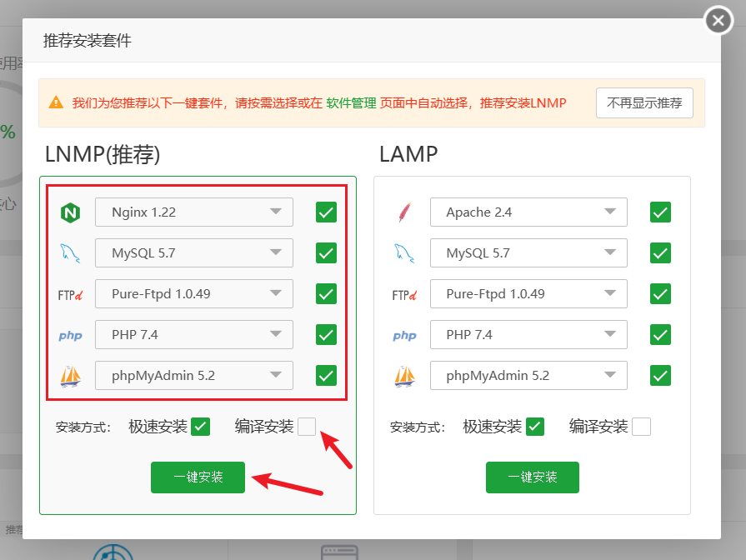Open LAMP Pure-Ftpd 1.0.49 dropdown
The width and height of the screenshot is (746, 560).
point(528,294)
